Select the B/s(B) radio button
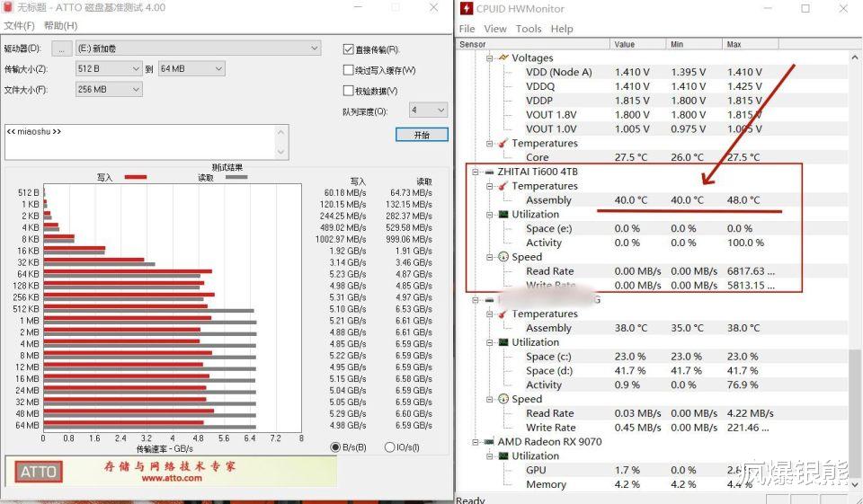This screenshot has width=863, height=504. (x=334, y=447)
